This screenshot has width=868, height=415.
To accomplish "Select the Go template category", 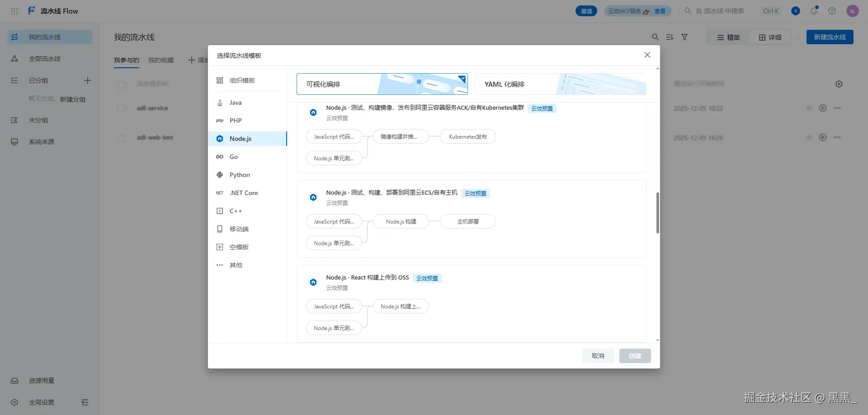I will point(247,157).
